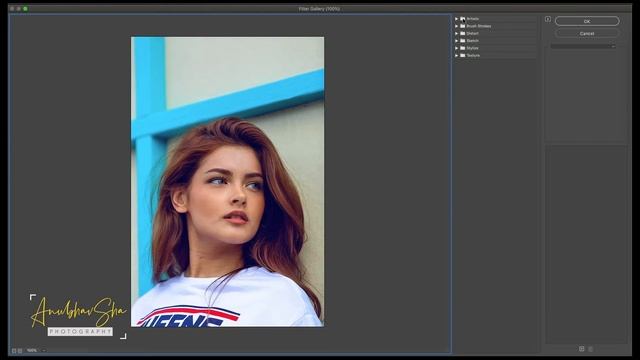Select the Brush Strokes category label

479,26
